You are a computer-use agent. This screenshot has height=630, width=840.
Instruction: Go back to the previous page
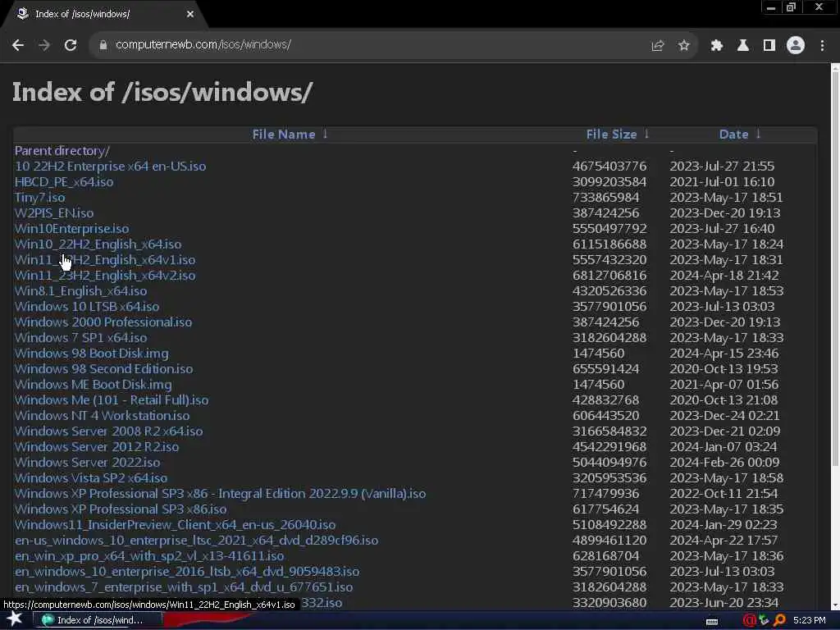[x=18, y=46]
